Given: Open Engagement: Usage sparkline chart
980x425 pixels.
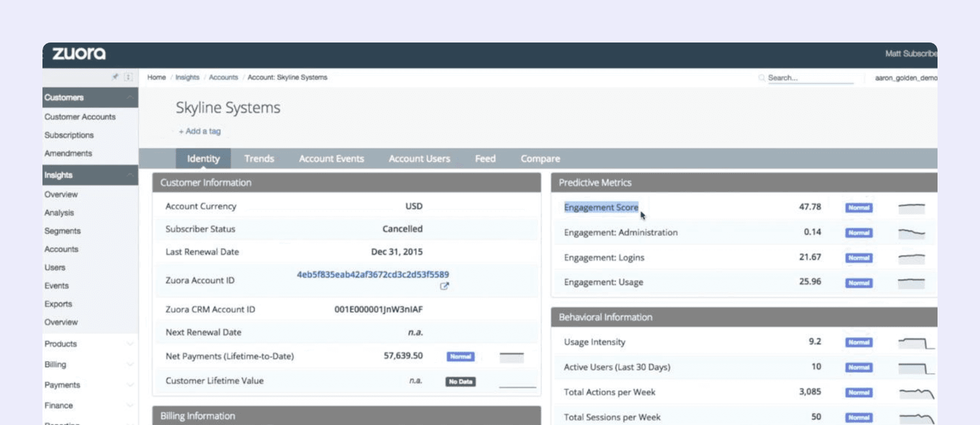Looking at the screenshot, I should coord(911,283).
